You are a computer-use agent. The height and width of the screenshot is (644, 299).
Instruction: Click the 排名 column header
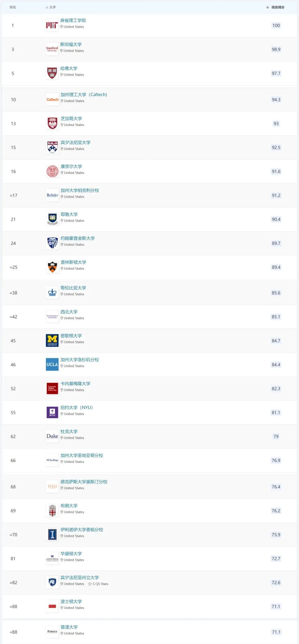(13, 7)
